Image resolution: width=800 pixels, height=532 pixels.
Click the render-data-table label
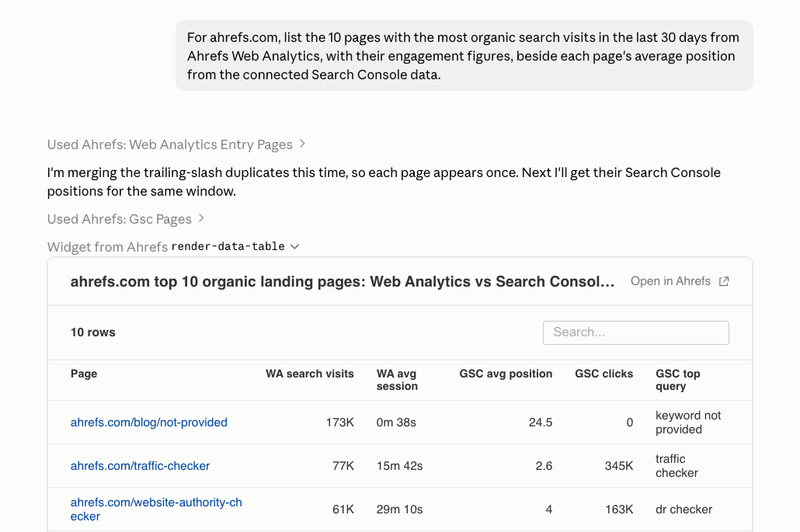[228, 246]
